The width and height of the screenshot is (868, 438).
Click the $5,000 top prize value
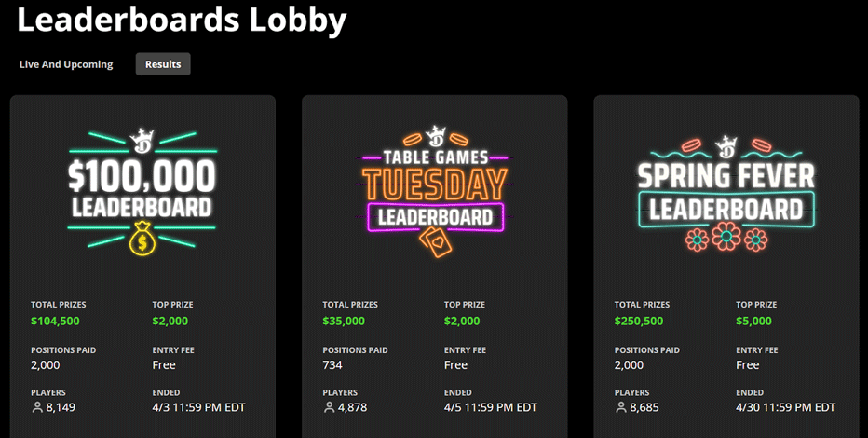(x=753, y=322)
